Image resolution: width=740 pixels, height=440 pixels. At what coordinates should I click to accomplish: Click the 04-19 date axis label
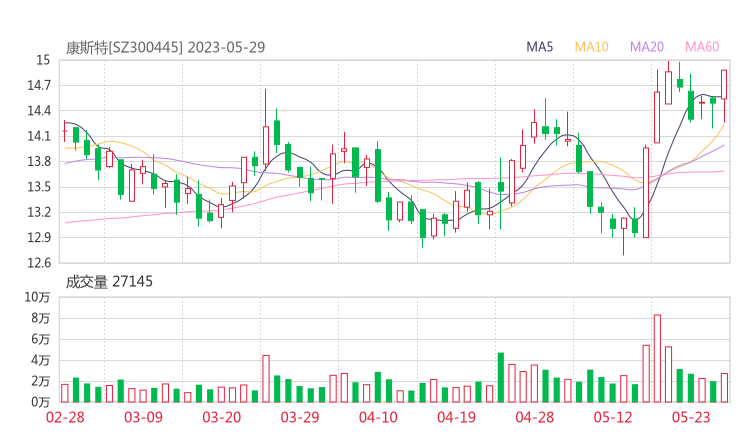(456, 417)
